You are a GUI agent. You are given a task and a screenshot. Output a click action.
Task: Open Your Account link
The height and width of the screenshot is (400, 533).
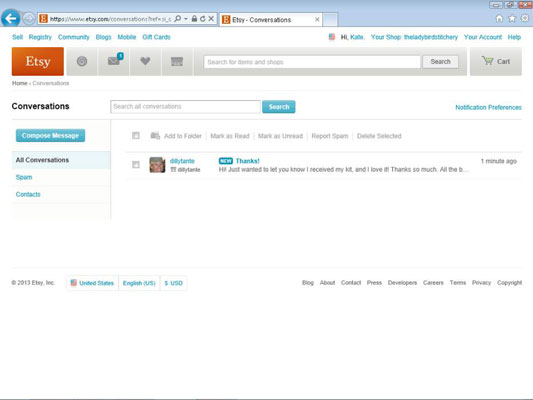483,37
